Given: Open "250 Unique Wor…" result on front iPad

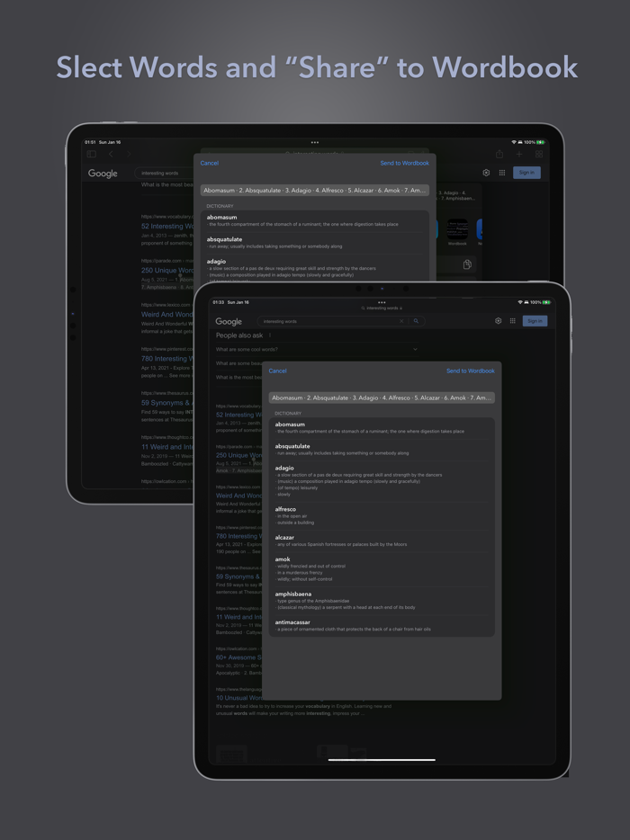Looking at the screenshot, I should click(x=238, y=455).
